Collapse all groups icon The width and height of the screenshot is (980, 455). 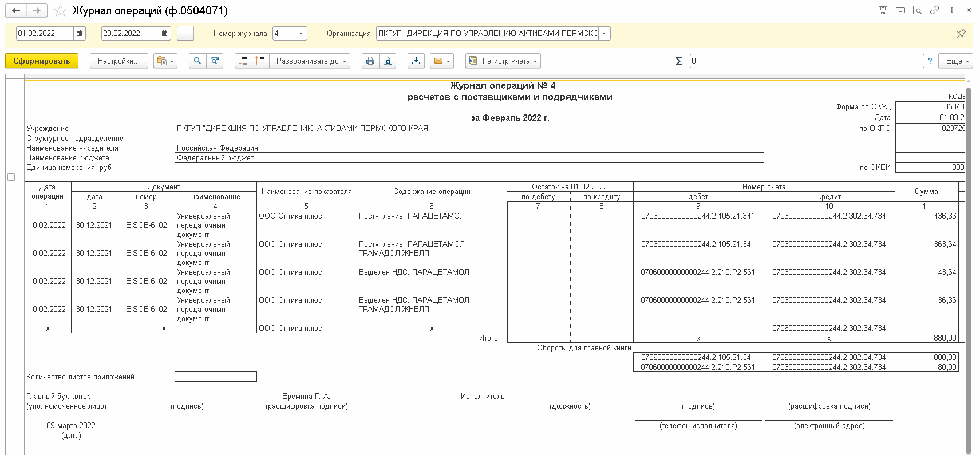coord(243,61)
